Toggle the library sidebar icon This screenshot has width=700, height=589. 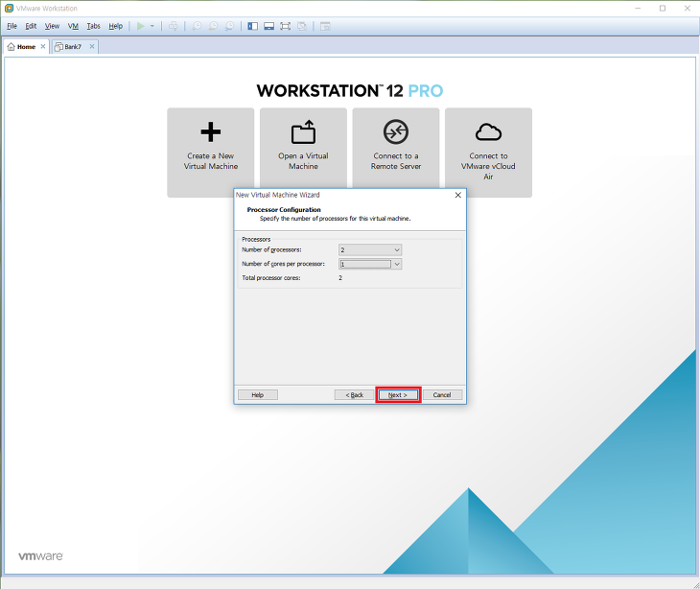click(x=253, y=26)
